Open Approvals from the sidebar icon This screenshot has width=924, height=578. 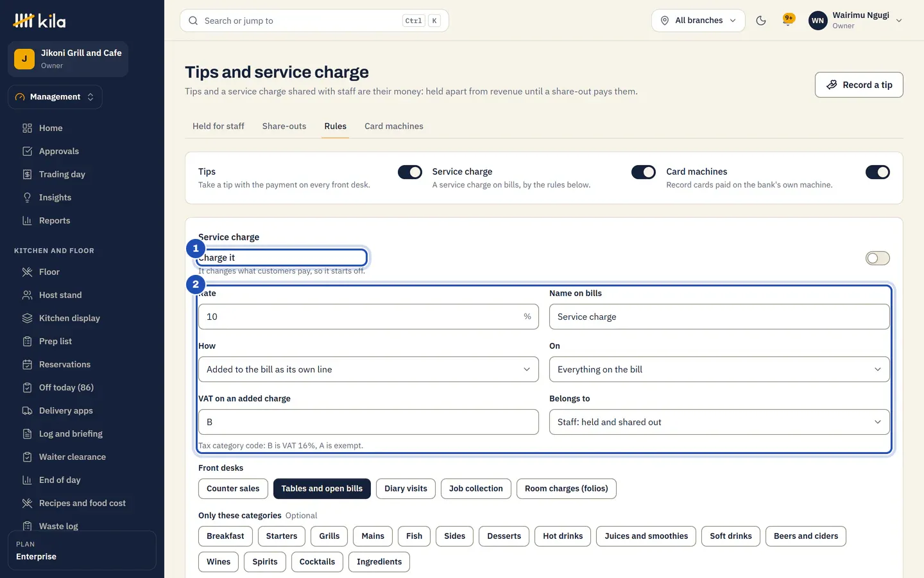click(x=27, y=151)
